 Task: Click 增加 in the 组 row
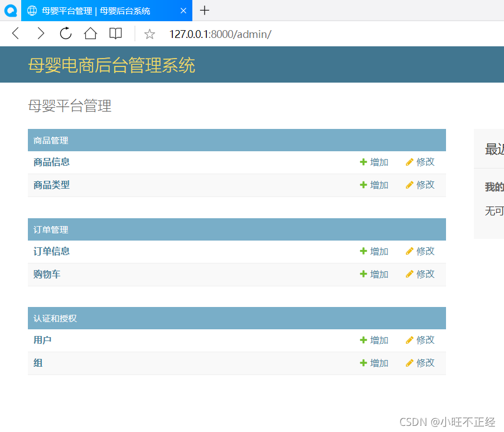click(x=374, y=363)
